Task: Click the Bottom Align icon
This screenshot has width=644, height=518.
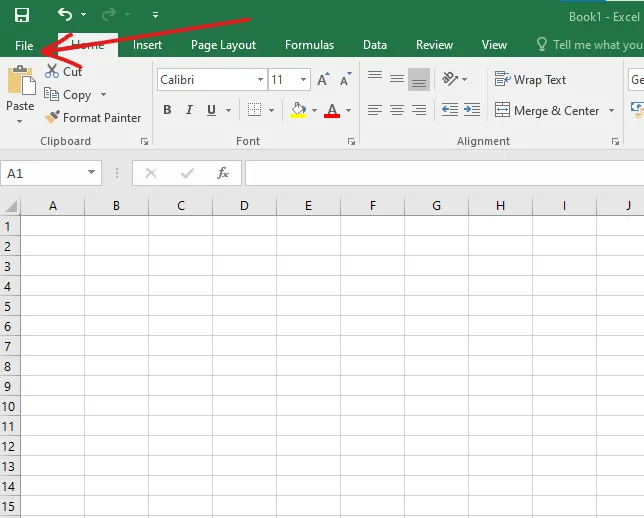Action: coord(419,79)
